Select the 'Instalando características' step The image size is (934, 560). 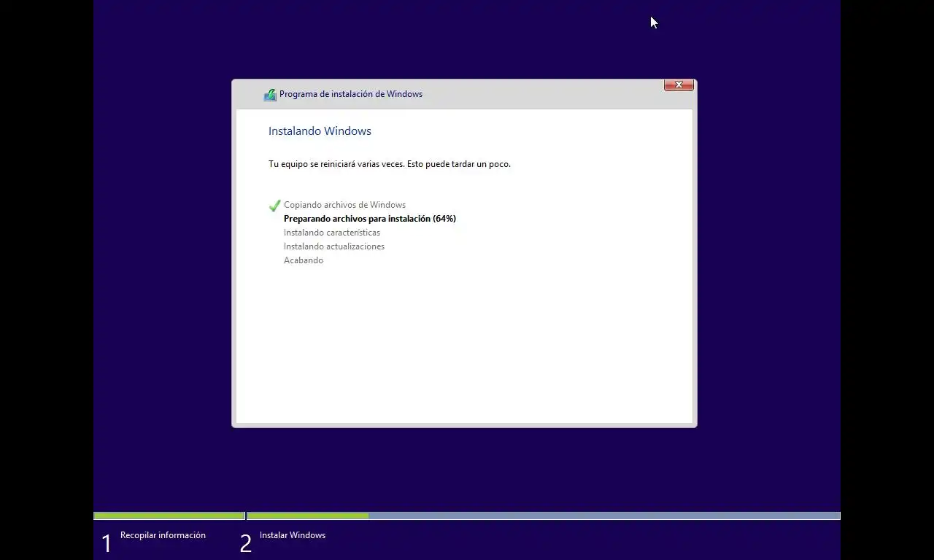click(332, 233)
